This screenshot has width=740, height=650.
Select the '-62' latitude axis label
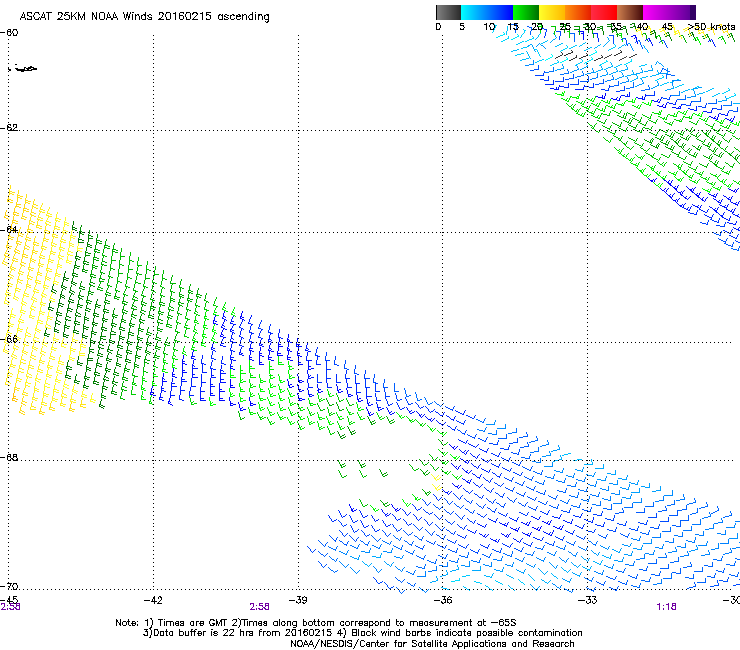9,128
